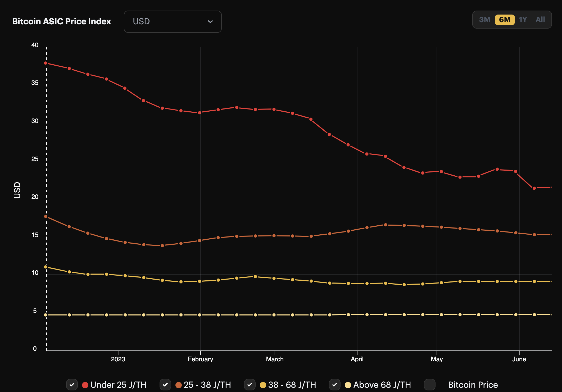Screen dimensions: 562x392
Task: Open the currency dropdown
Action: point(173,22)
